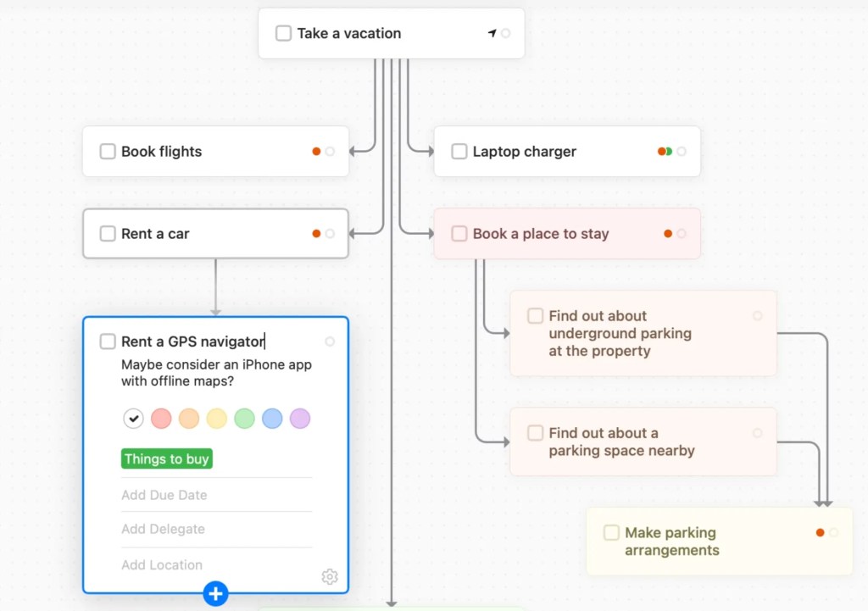
Task: Pick the red color swatch
Action: 161,419
